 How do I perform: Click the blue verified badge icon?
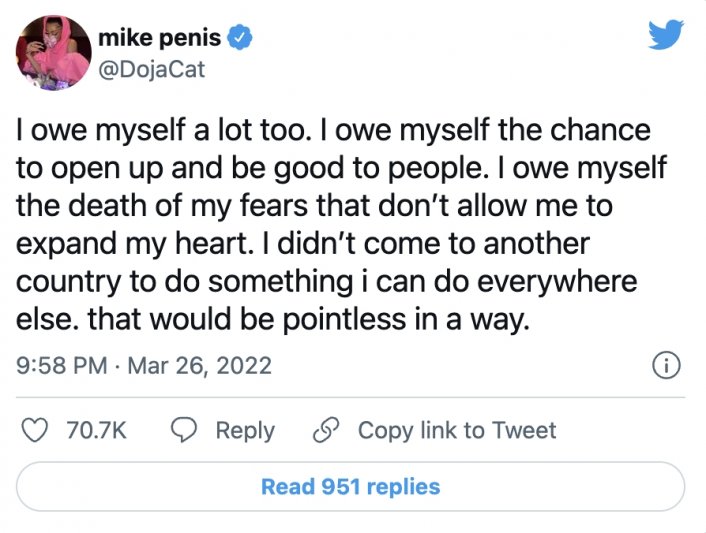tap(236, 40)
